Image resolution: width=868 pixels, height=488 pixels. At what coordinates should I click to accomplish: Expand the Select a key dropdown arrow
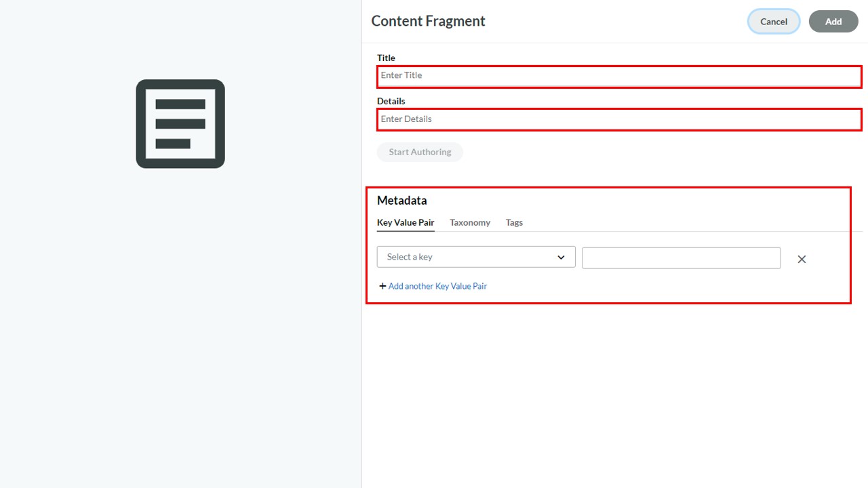click(561, 257)
